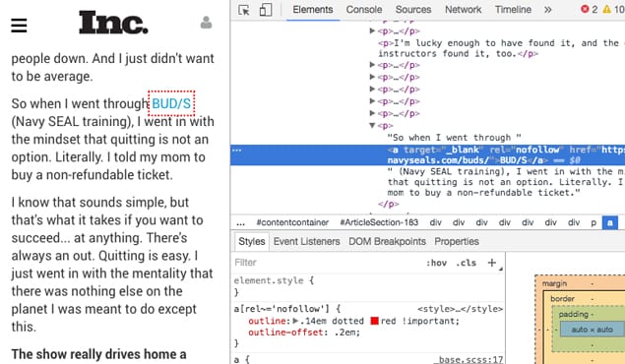Open the DOM Breakpoints sub-tab

coord(387,241)
